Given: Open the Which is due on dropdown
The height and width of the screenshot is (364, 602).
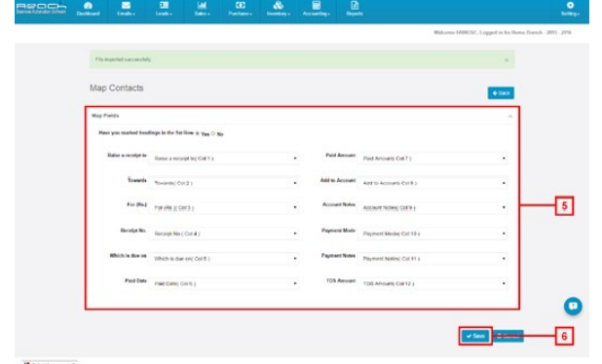Looking at the screenshot, I should 224,259.
